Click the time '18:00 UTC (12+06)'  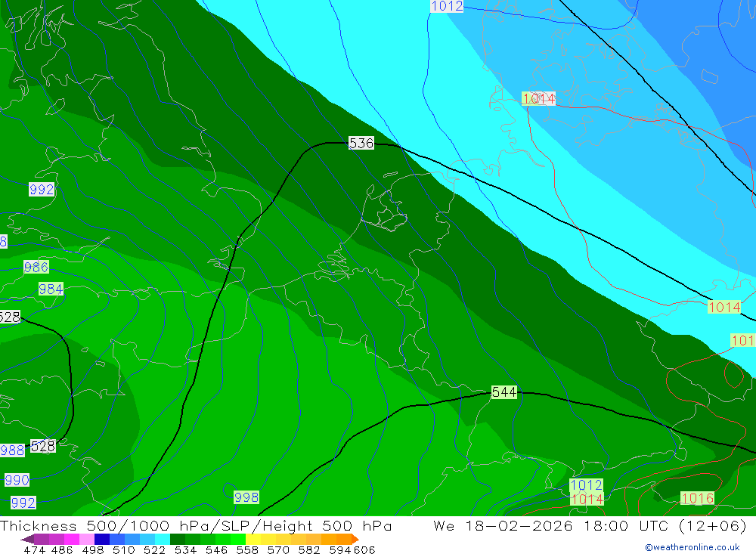[665, 525]
